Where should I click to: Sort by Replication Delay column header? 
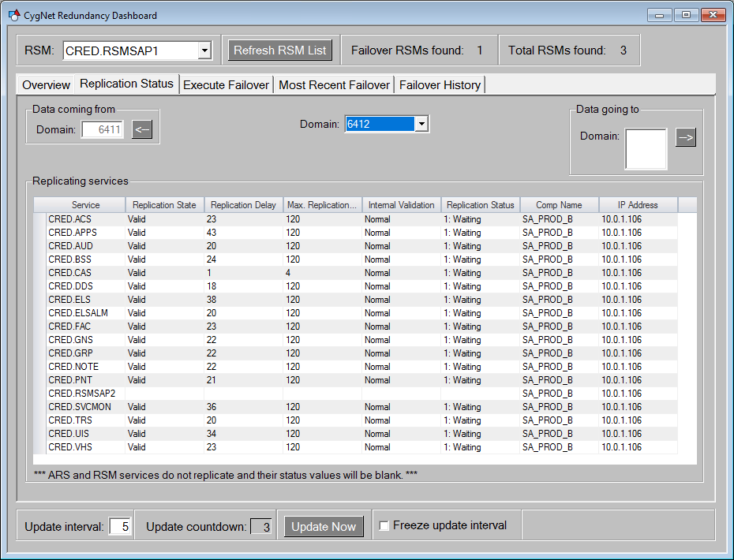tap(243, 205)
